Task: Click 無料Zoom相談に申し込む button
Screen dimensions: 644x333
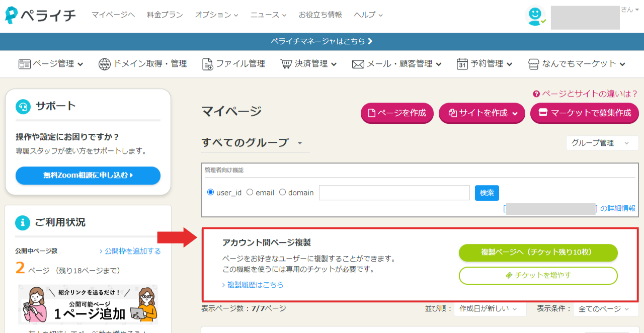Action: tap(88, 176)
